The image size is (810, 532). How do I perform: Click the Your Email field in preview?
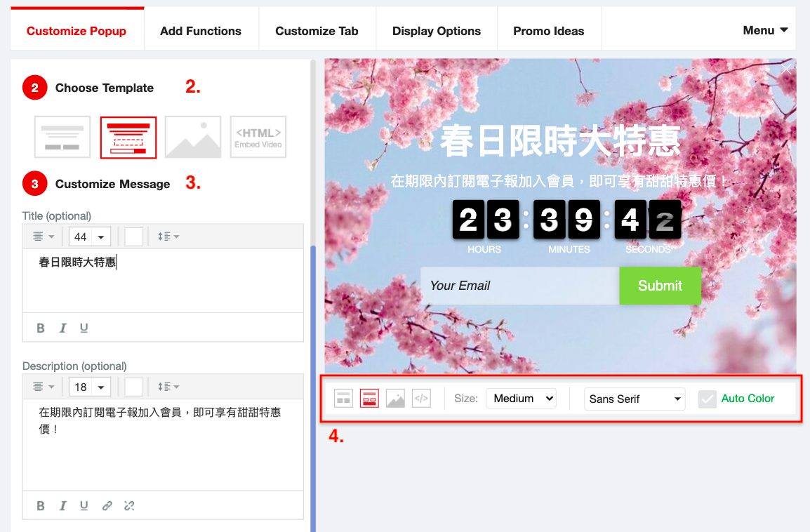(519, 286)
